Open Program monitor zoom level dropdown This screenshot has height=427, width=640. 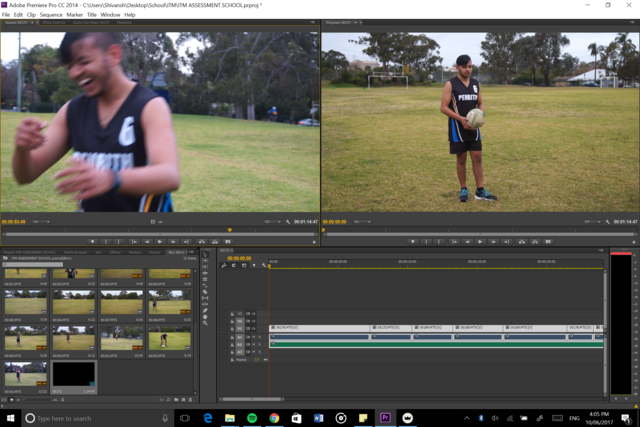(x=362, y=222)
